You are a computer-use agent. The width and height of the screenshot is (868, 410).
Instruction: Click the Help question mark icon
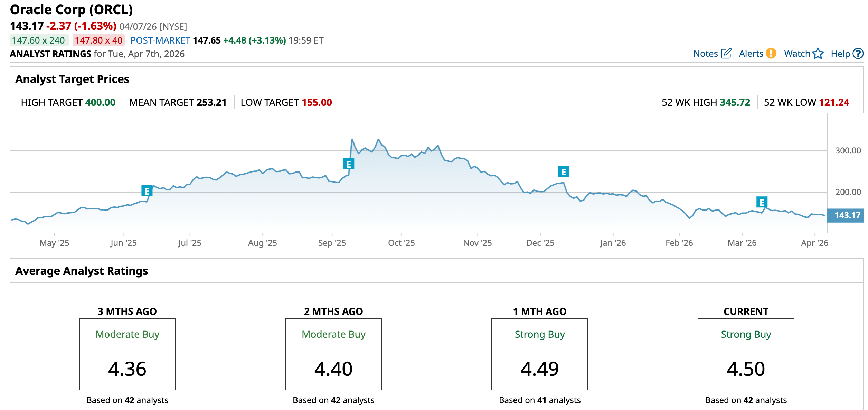pyautogui.click(x=858, y=54)
